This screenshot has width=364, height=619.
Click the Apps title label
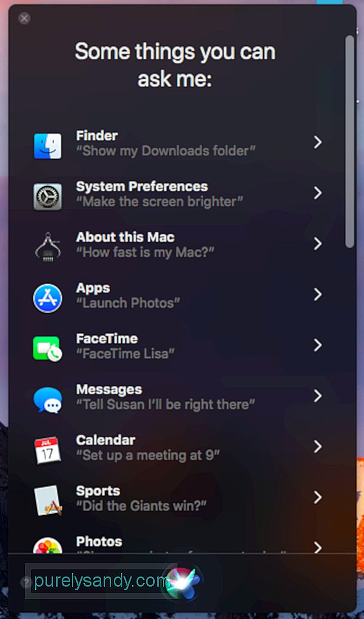93,288
